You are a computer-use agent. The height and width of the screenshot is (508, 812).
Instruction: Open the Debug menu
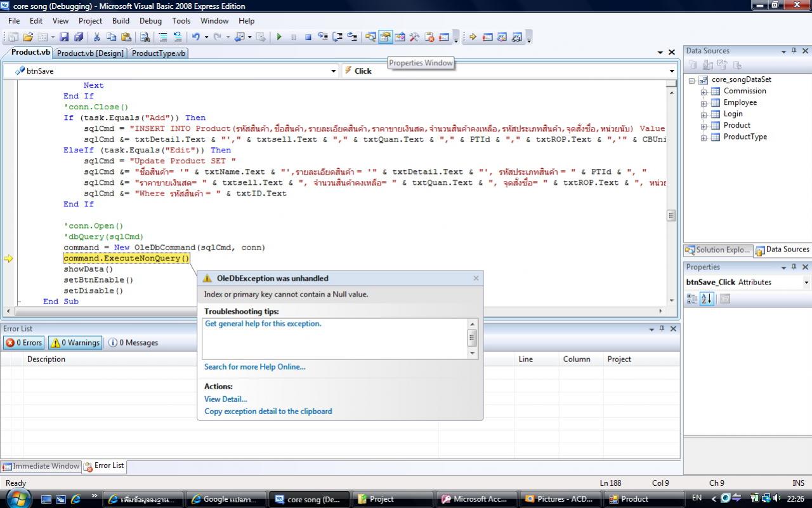click(150, 21)
